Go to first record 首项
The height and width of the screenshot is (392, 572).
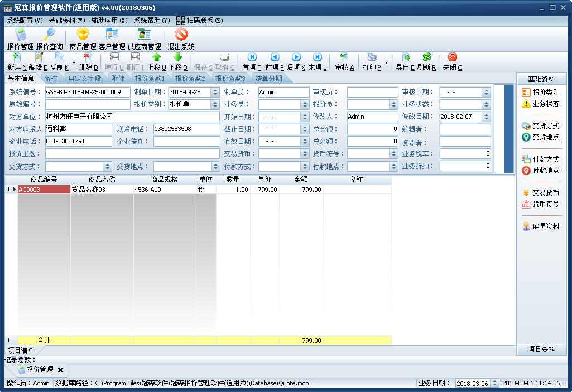[252, 62]
